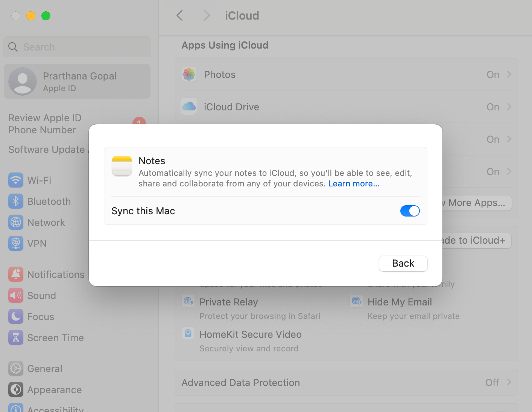Click the Notes app icon in the dialog
This screenshot has height=412, width=532.
(122, 166)
